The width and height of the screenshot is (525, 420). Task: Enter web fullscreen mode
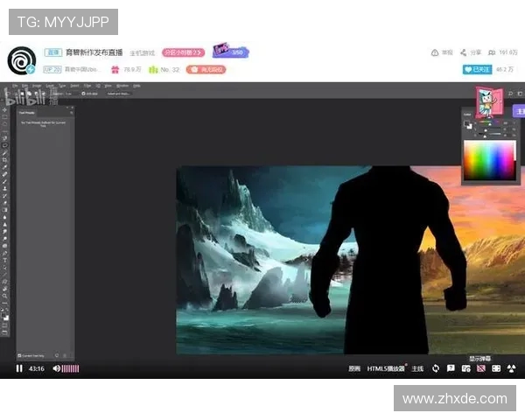pyautogui.click(x=495, y=368)
